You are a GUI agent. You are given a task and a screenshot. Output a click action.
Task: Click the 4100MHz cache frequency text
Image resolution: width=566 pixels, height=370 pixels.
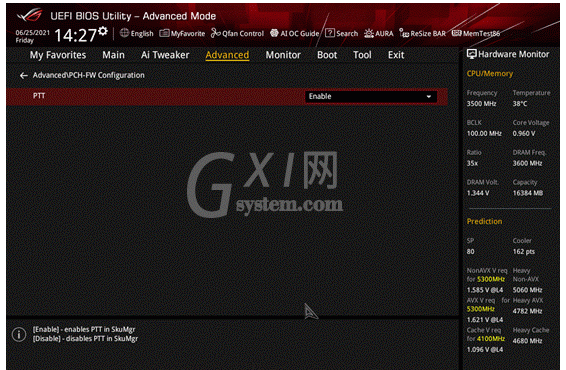pyautogui.click(x=491, y=339)
